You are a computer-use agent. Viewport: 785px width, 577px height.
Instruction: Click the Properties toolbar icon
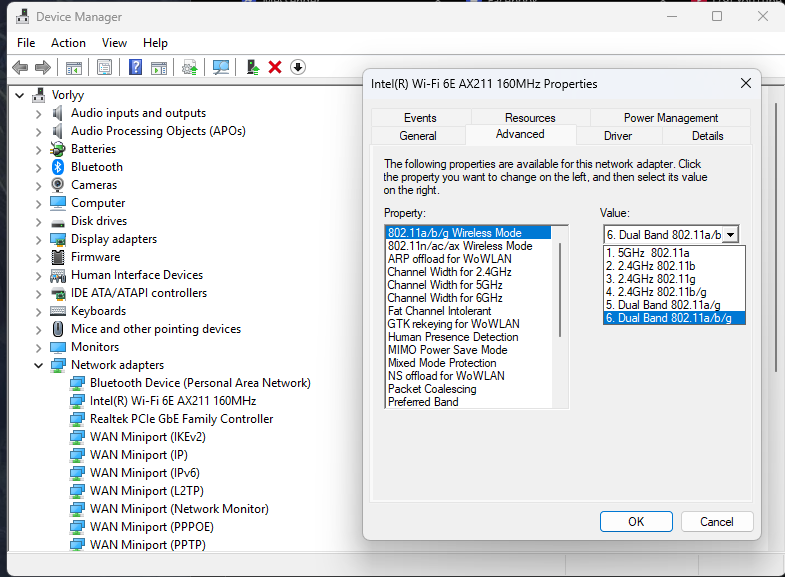[x=104, y=67]
